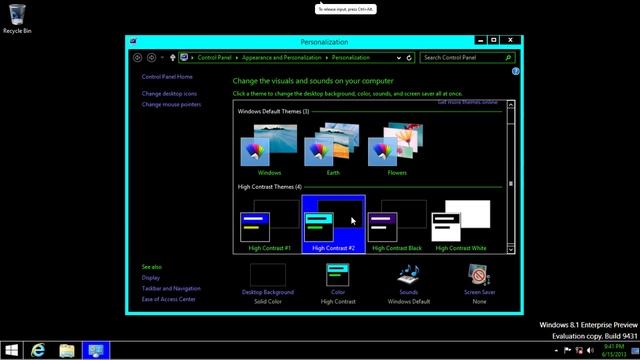Open the Start button

click(x=11, y=351)
